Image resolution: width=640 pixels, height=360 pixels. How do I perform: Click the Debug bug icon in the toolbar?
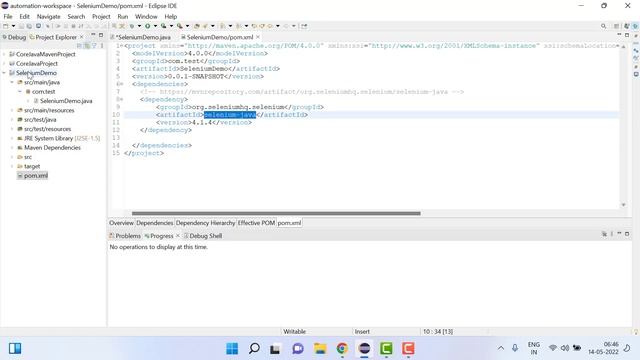pos(131,26)
